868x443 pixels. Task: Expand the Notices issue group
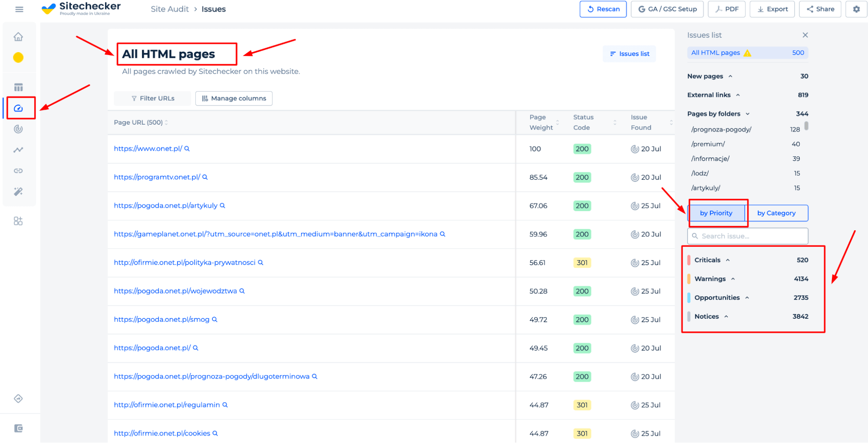(726, 317)
